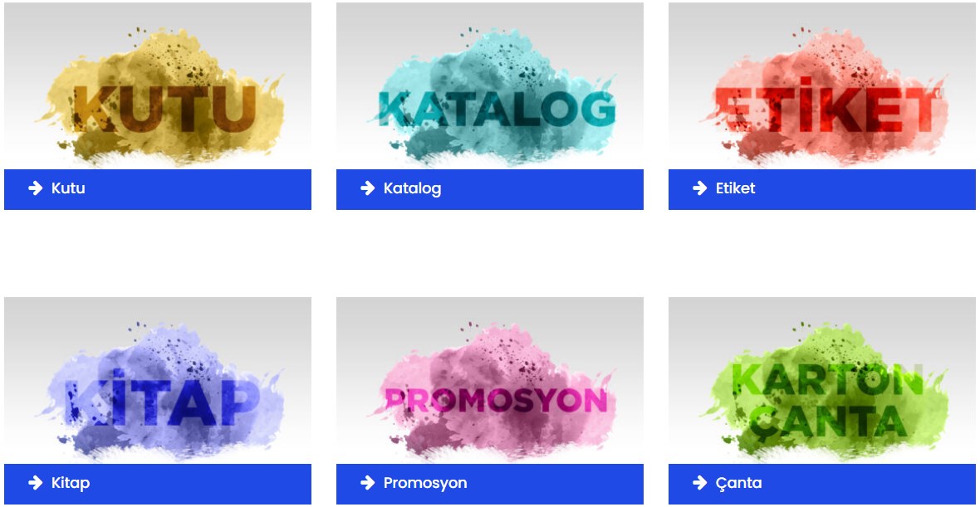Follow the Kitap text link
Screen dimensions: 980x507
(71, 483)
